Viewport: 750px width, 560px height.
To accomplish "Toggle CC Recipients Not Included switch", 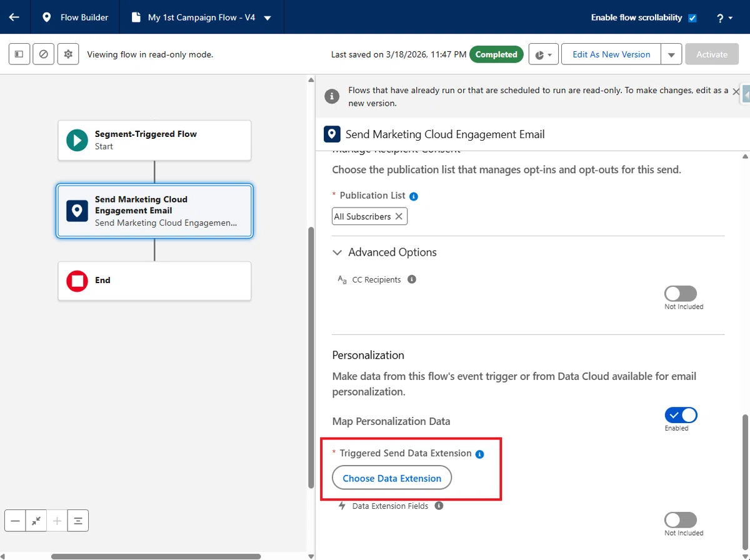I will click(681, 294).
